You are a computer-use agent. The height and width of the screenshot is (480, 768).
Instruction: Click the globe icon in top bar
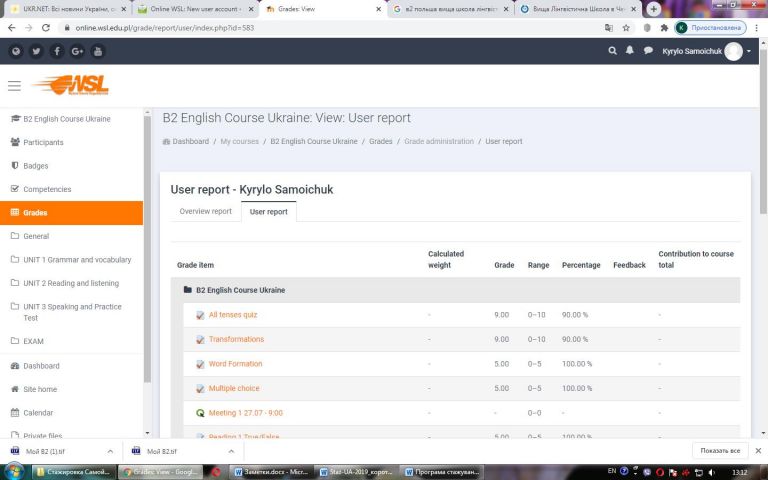pos(16,51)
